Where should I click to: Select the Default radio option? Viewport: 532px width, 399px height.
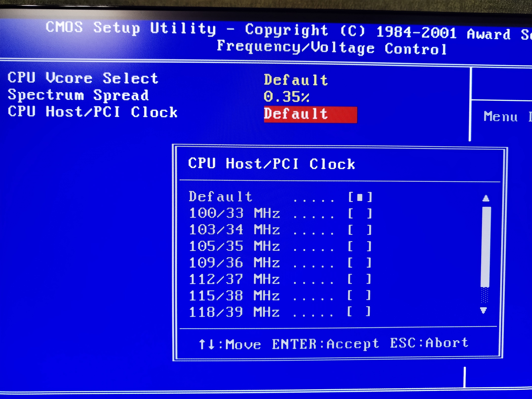tap(360, 197)
